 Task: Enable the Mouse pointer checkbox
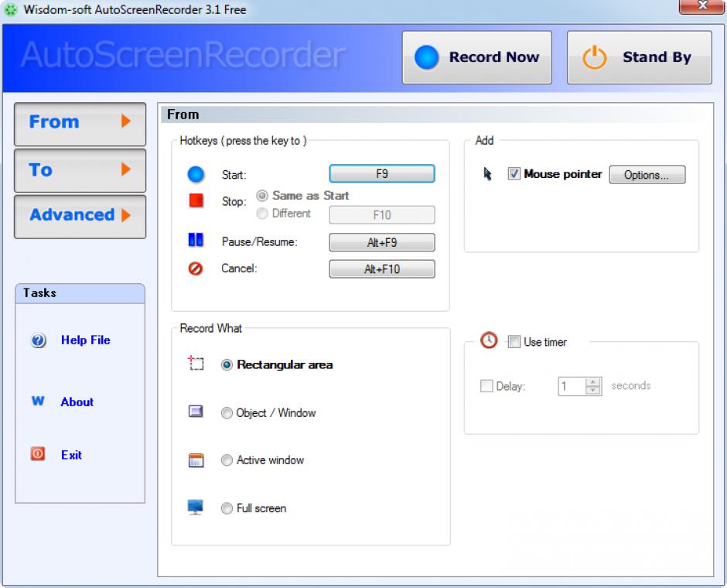[514, 174]
